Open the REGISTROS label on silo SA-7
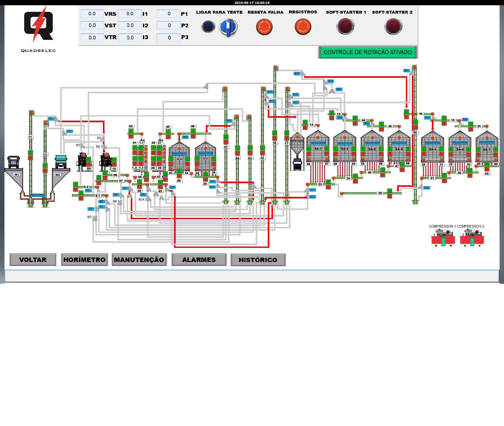 tap(487, 142)
